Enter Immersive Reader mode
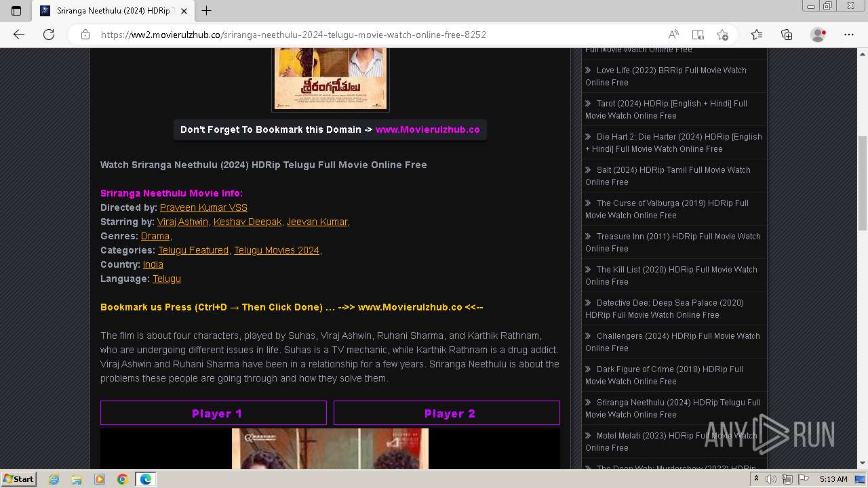This screenshot has width=868, height=488. [698, 35]
